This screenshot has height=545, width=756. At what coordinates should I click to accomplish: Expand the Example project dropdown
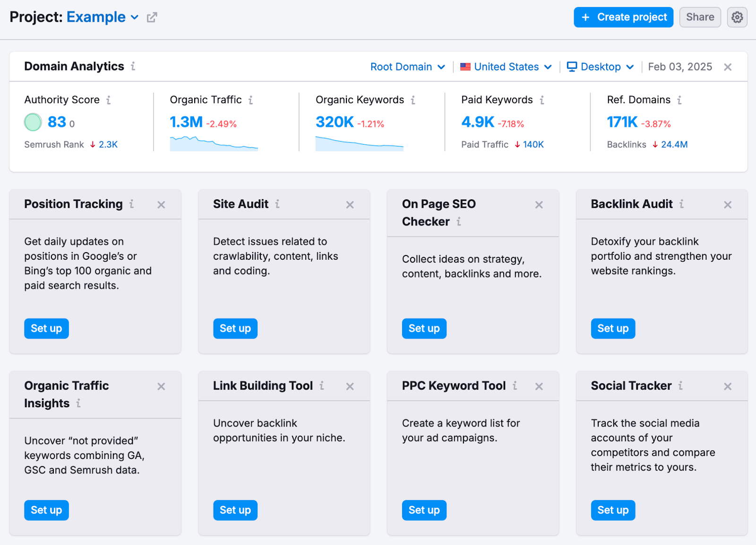[135, 17]
